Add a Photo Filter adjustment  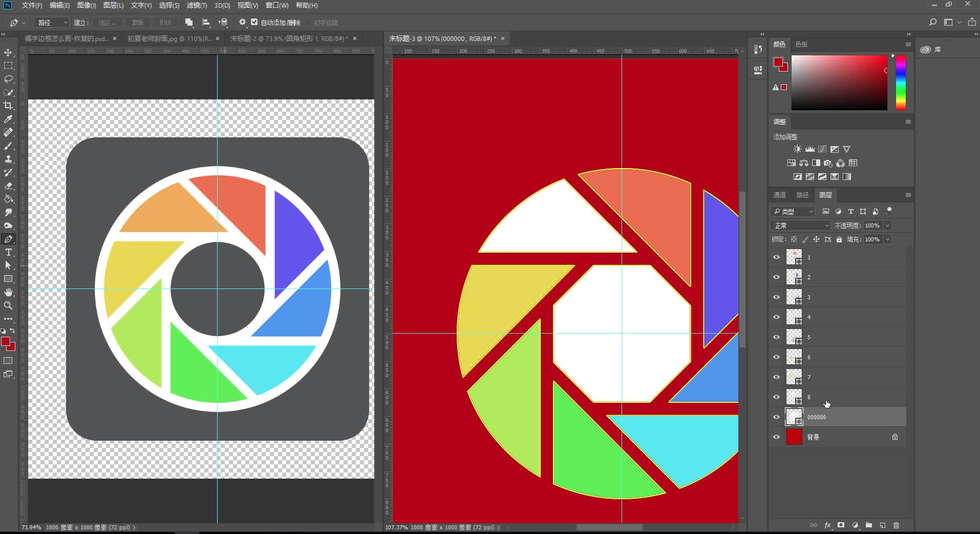point(828,163)
